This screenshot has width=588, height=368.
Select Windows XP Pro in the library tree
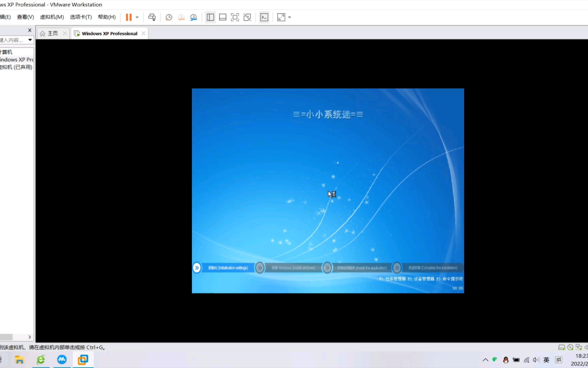coord(17,60)
